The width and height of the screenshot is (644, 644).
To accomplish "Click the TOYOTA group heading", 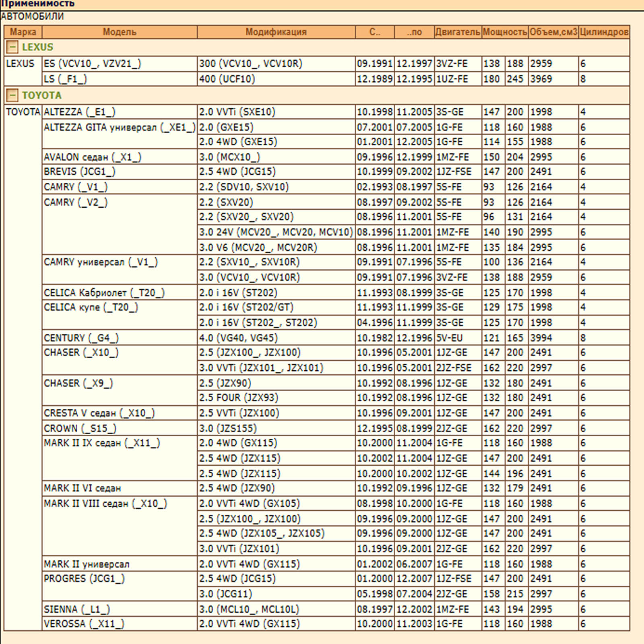I will (x=41, y=95).
